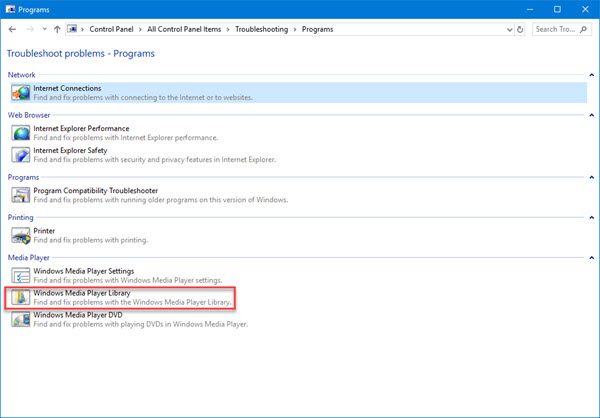600x418 pixels.
Task: Click the Programs window title bar icon
Action: click(10, 9)
